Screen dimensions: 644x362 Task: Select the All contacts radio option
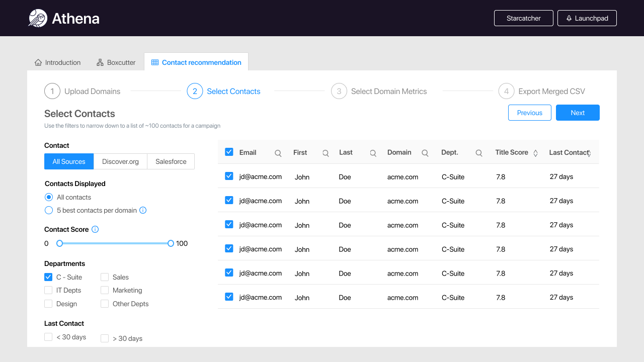click(49, 197)
